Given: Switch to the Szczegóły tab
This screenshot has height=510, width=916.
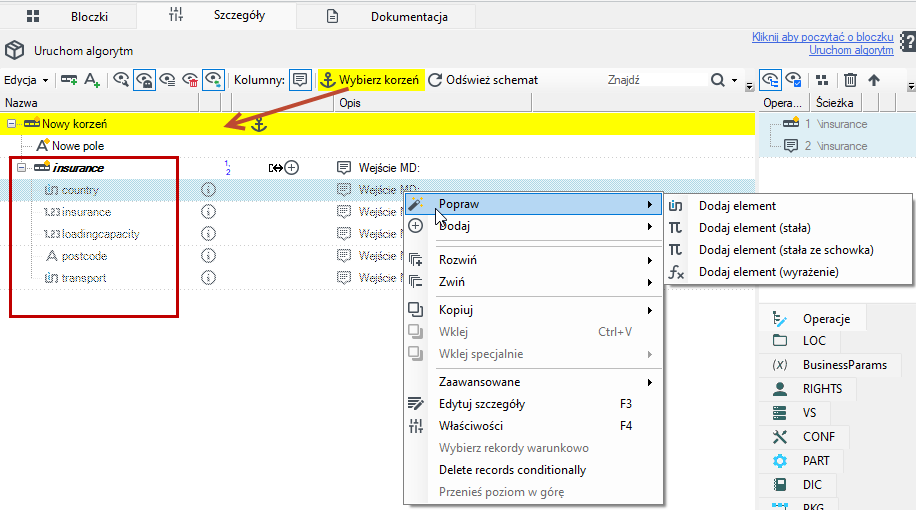Looking at the screenshot, I should 216,15.
